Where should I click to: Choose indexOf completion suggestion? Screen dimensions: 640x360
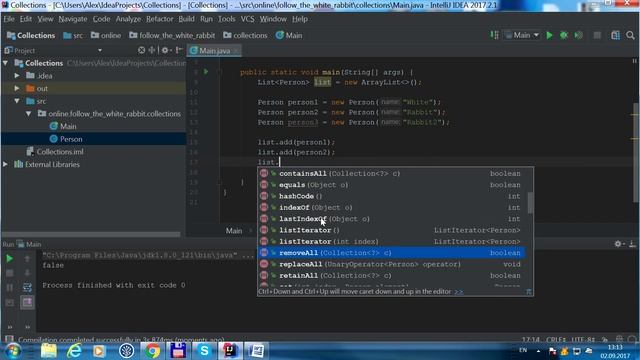point(391,208)
